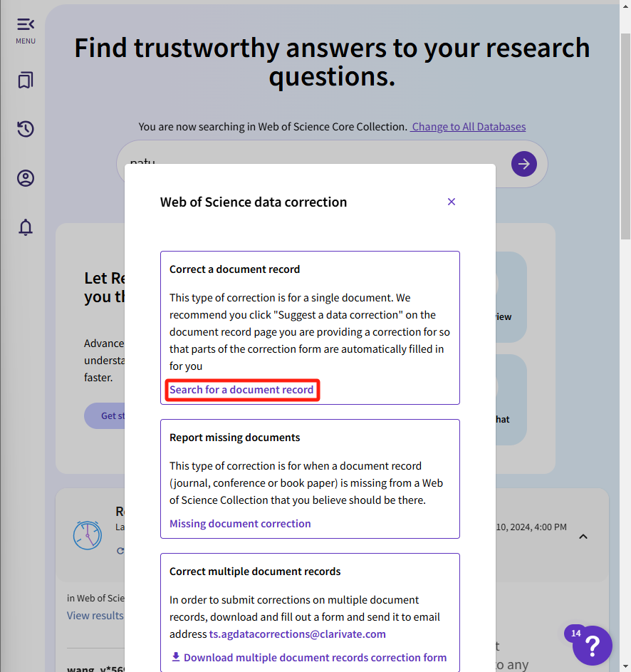The height and width of the screenshot is (672, 631).
Task: Download multiple document records correction form
Action: point(315,657)
